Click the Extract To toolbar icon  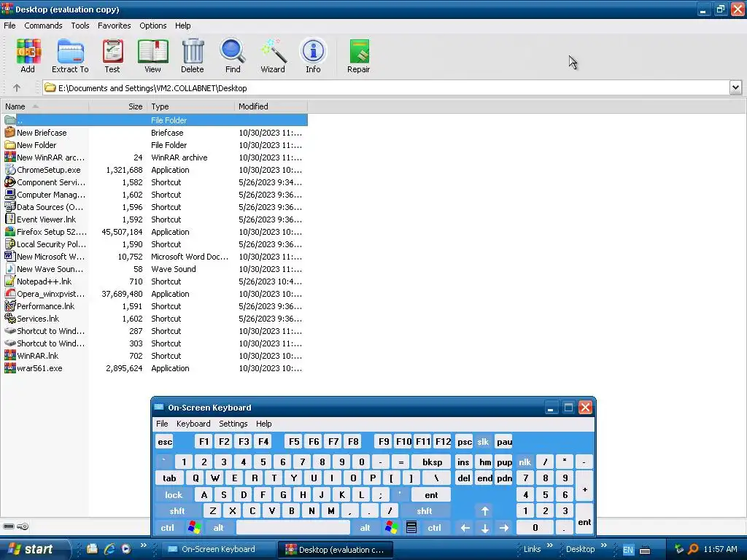[71, 52]
